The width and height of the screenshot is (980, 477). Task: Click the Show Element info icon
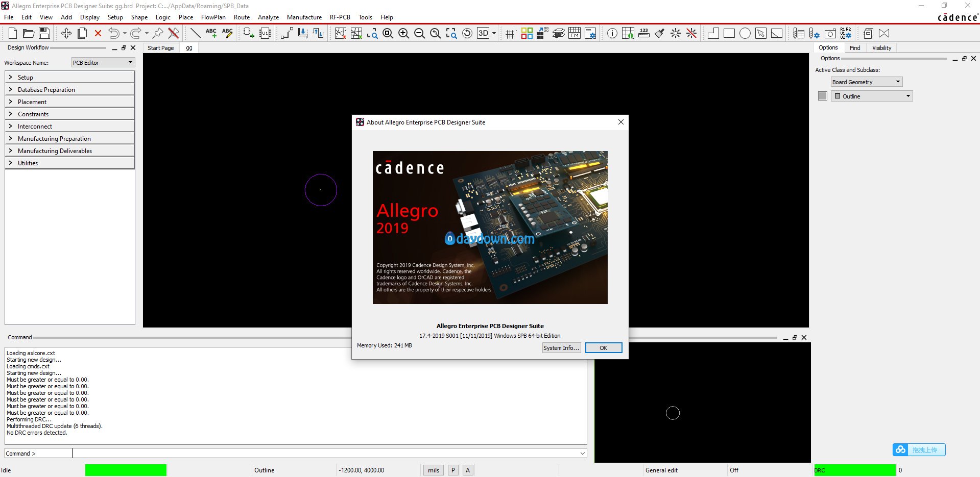point(612,33)
